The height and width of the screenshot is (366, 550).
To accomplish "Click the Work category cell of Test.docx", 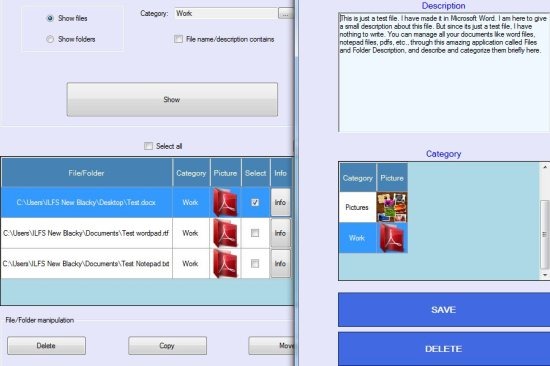I will tap(191, 202).
